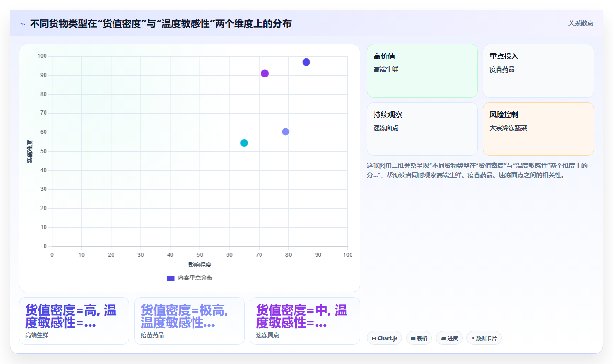Click the chart description paragraph text

pyautogui.click(x=477, y=170)
